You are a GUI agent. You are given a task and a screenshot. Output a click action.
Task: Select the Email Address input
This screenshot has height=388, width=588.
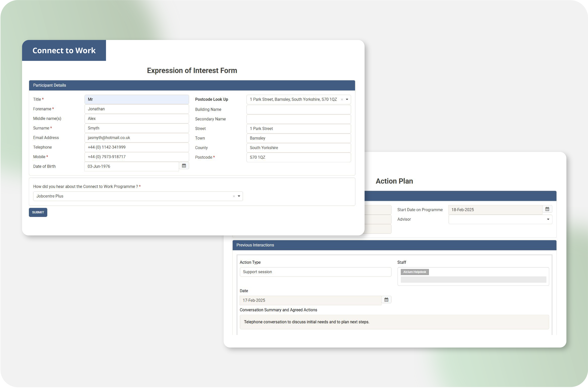click(x=137, y=138)
